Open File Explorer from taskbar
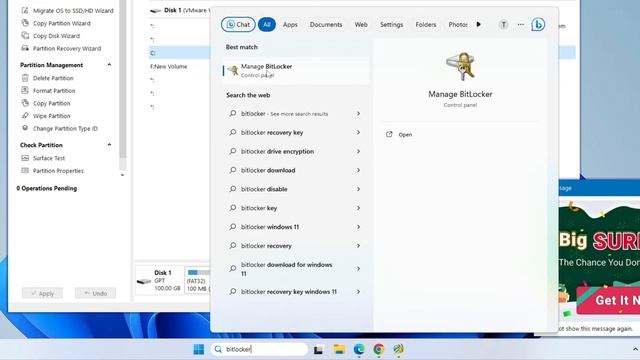Viewport: 640px width, 360px height. tap(339, 349)
